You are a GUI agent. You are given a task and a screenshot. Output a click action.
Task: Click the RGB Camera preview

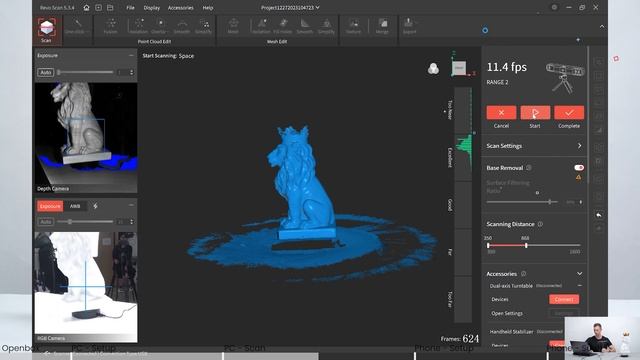(x=86, y=287)
